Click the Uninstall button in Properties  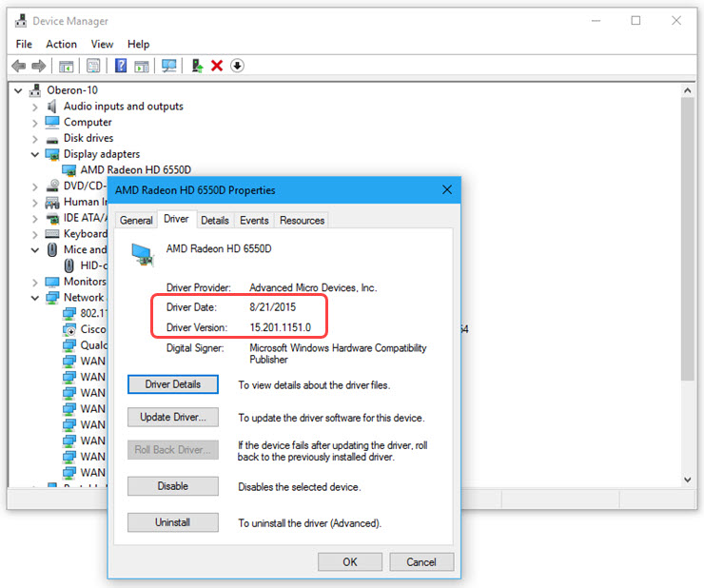click(173, 522)
